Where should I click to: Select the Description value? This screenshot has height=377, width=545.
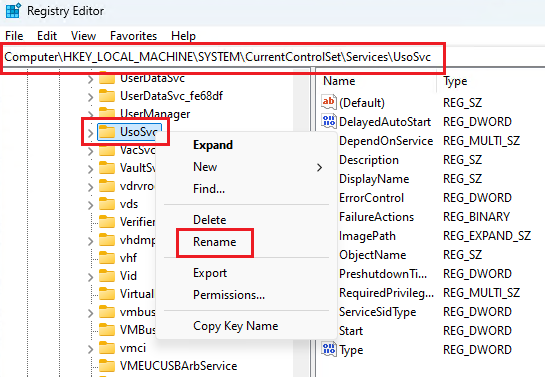(369, 160)
